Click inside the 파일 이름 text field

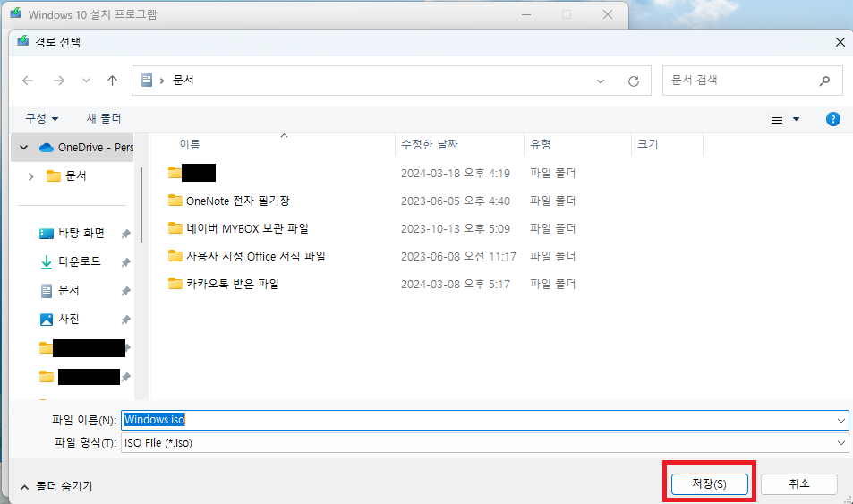tap(478, 420)
